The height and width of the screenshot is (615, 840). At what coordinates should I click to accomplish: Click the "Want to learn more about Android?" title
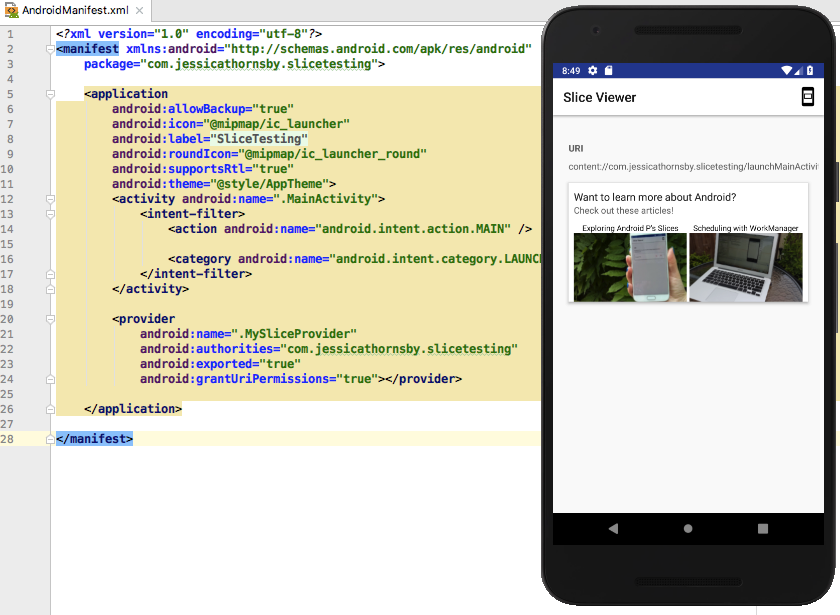click(655, 197)
